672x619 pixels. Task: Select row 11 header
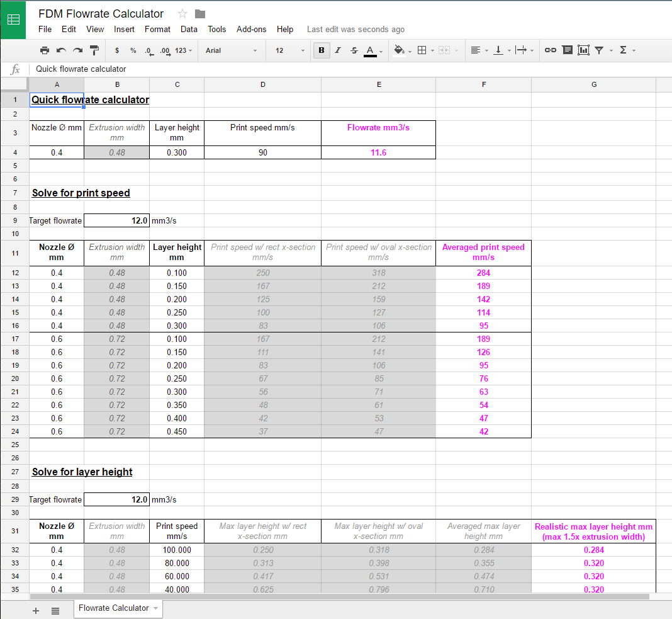point(15,253)
